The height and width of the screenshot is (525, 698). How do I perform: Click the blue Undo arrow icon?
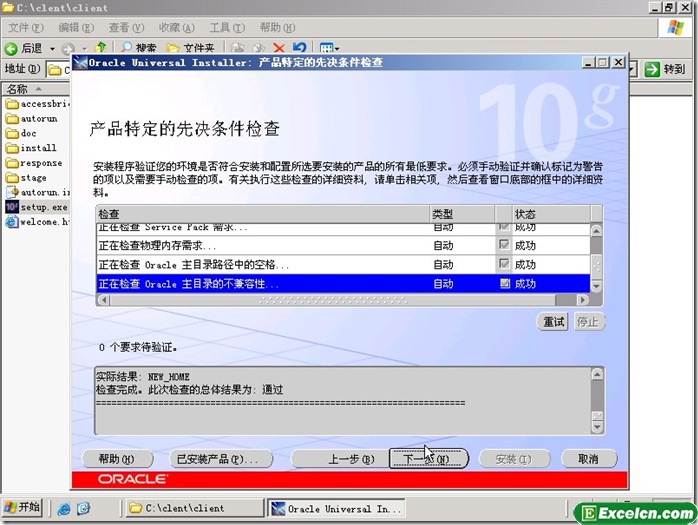pos(299,47)
